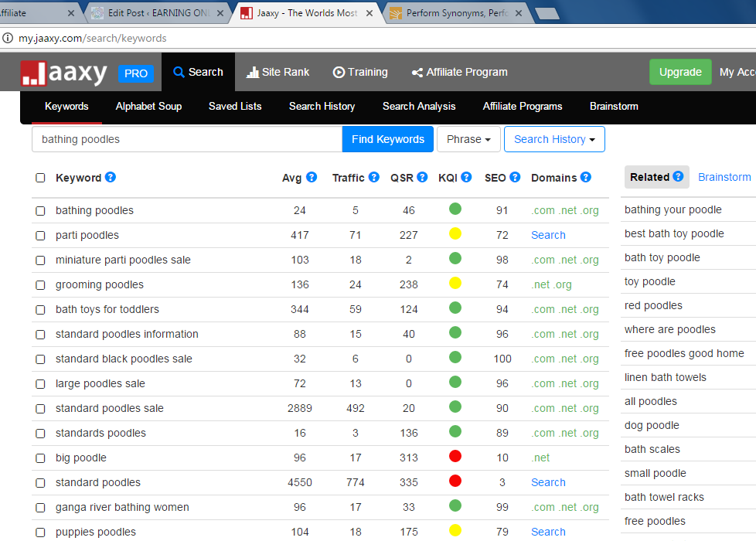Switch to the Search Analysis submenu
Screen dimensions: 756x541
point(419,106)
